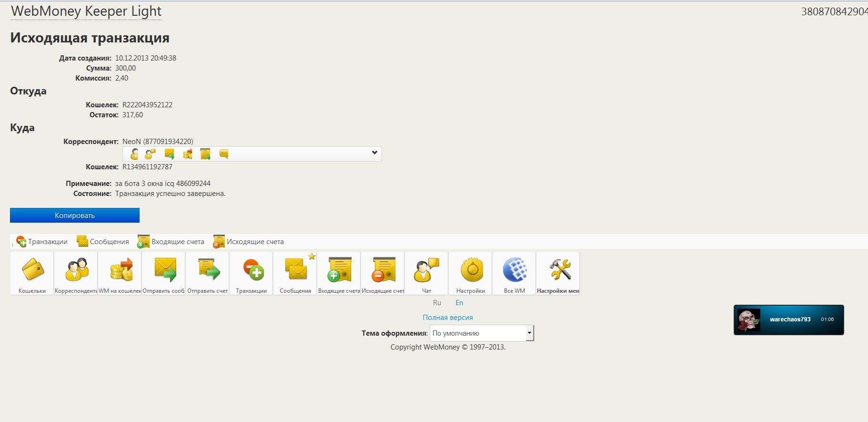This screenshot has height=422, width=868.
Task: View correspondent NeoN profile person icon
Action: coord(134,154)
